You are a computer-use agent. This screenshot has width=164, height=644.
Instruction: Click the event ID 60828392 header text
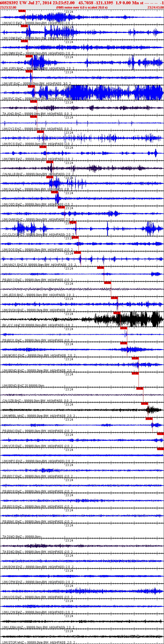pos(9,3)
